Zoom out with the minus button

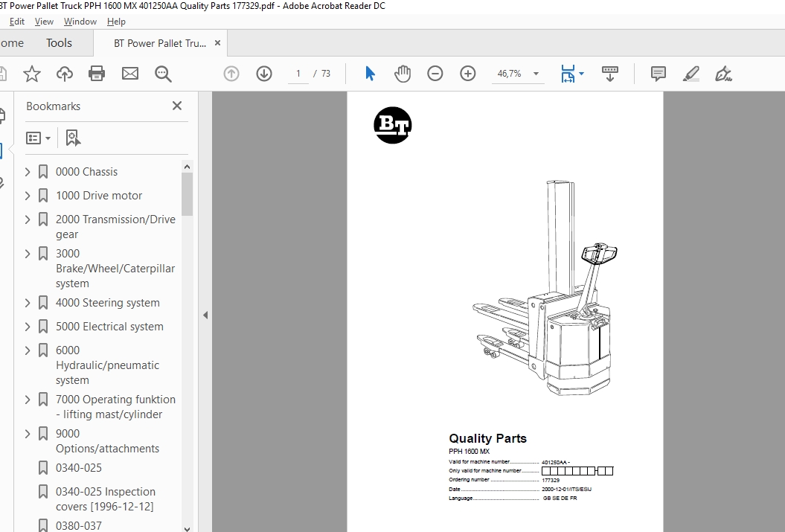pos(435,74)
